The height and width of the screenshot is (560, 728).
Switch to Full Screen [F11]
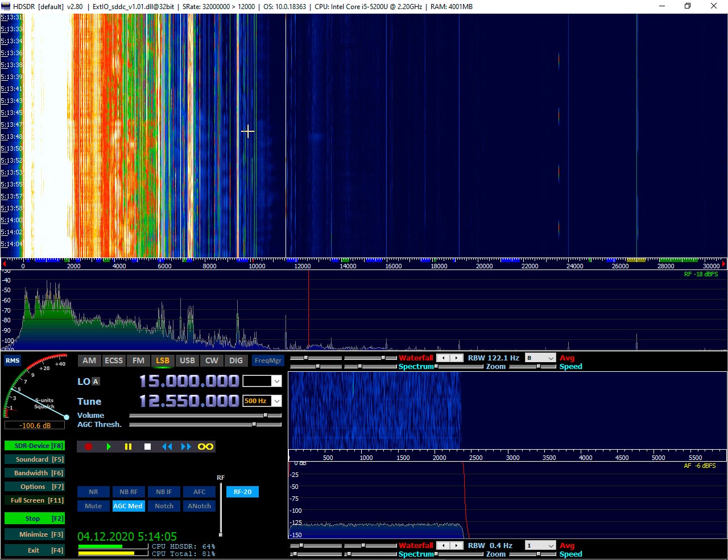(x=34, y=500)
